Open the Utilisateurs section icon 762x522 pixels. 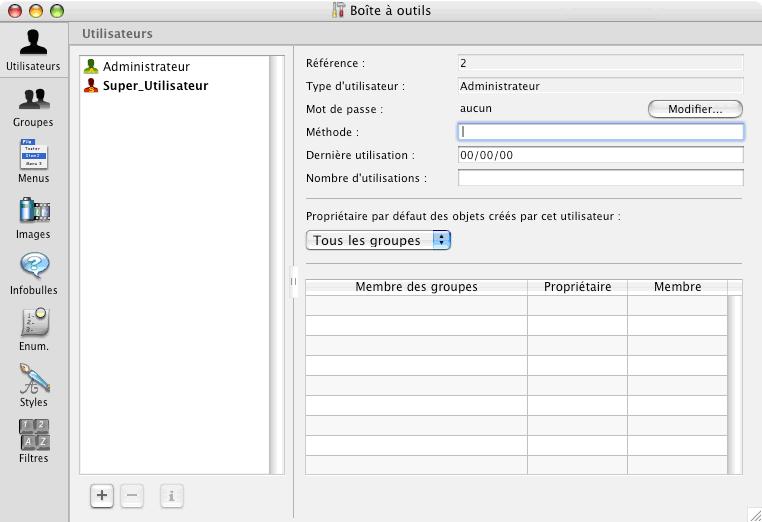(x=34, y=43)
